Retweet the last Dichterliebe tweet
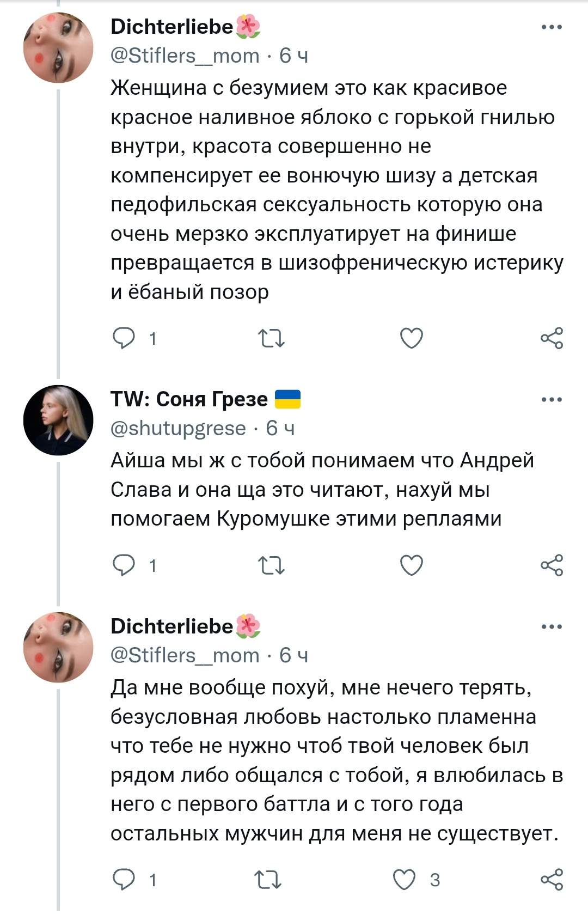The height and width of the screenshot is (914, 588). point(268,880)
